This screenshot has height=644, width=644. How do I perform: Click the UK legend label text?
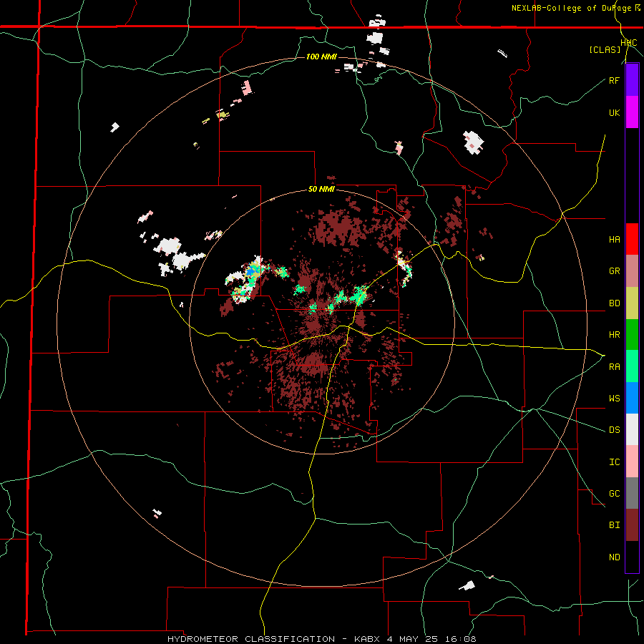(x=614, y=112)
